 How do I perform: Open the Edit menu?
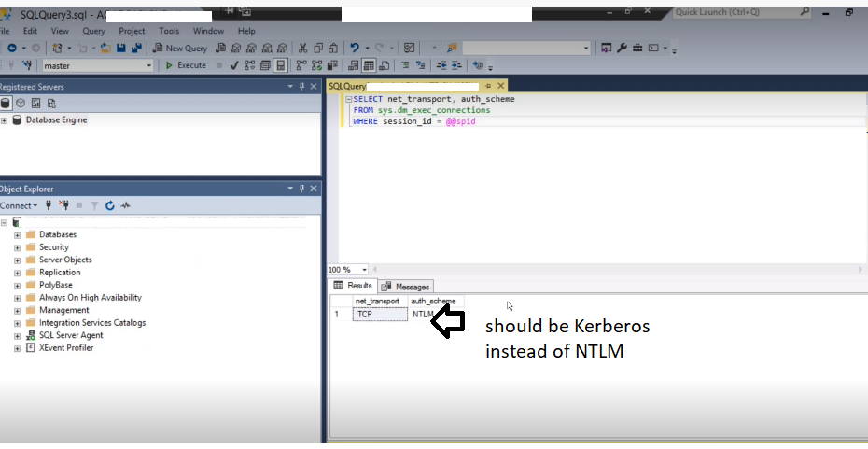[x=31, y=31]
